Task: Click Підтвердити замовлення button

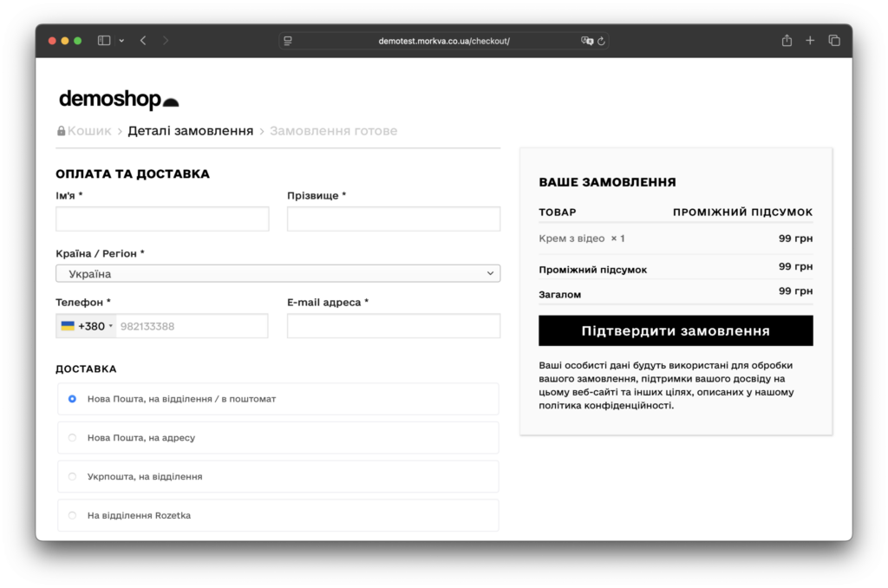Action: coord(676,330)
